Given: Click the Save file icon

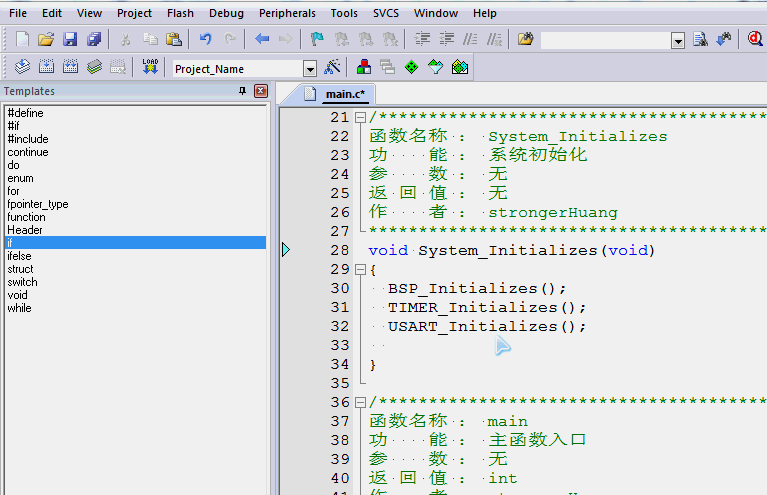Looking at the screenshot, I should click(x=70, y=40).
